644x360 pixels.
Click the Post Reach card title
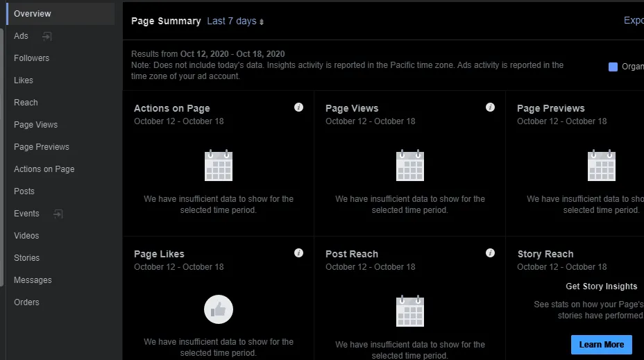(x=351, y=254)
